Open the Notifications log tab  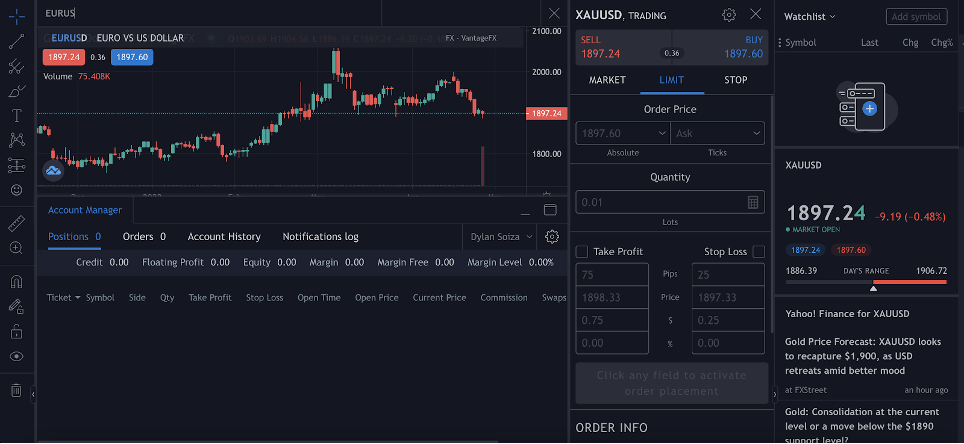(320, 237)
